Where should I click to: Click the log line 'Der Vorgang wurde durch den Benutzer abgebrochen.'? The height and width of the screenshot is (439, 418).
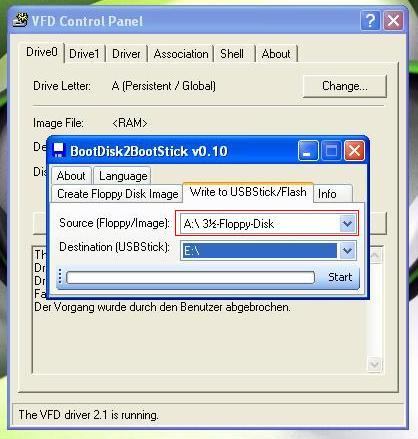[x=162, y=307]
